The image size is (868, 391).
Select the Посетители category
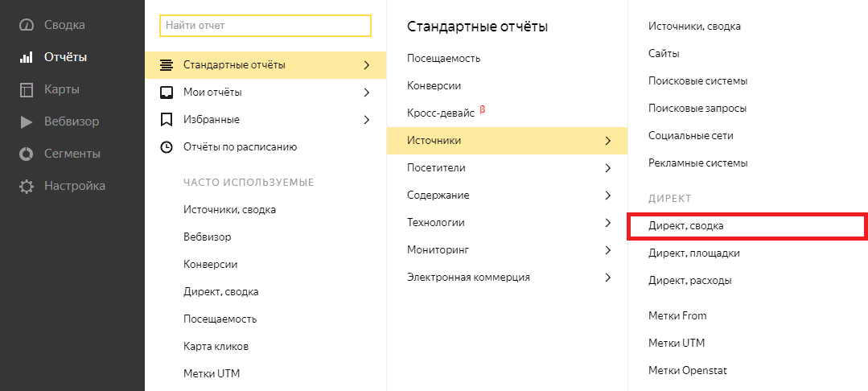coord(436,168)
